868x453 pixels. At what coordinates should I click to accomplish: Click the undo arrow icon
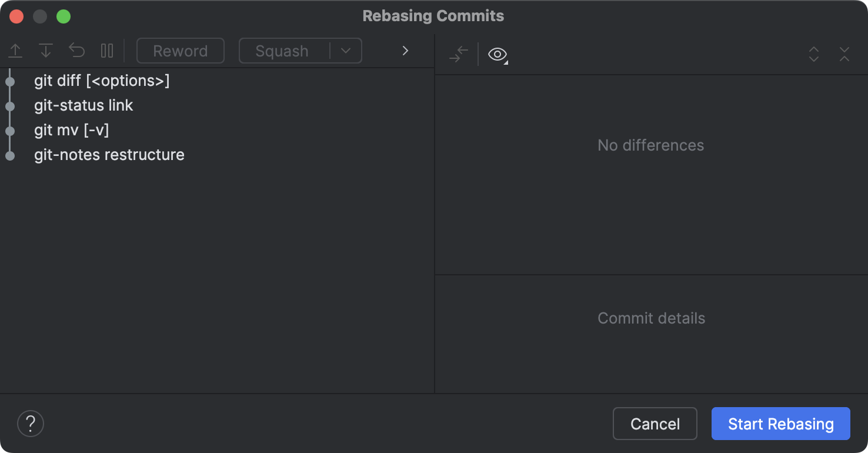point(77,51)
